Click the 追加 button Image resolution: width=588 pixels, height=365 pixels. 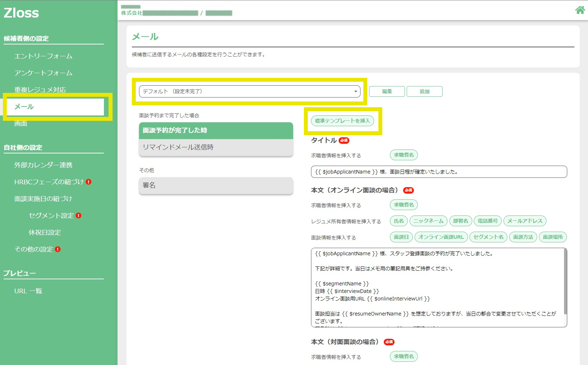coord(425,91)
